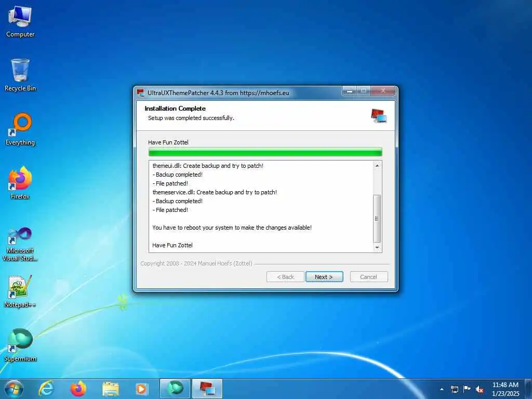Viewport: 532px width, 399px height.
Task: Click the Cancel button in the installer
Action: click(368, 277)
